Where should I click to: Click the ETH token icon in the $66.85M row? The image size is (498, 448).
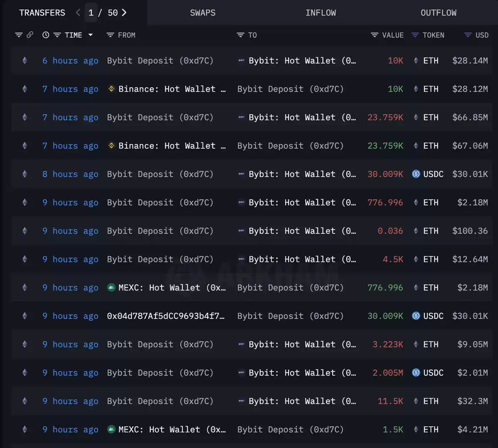416,118
